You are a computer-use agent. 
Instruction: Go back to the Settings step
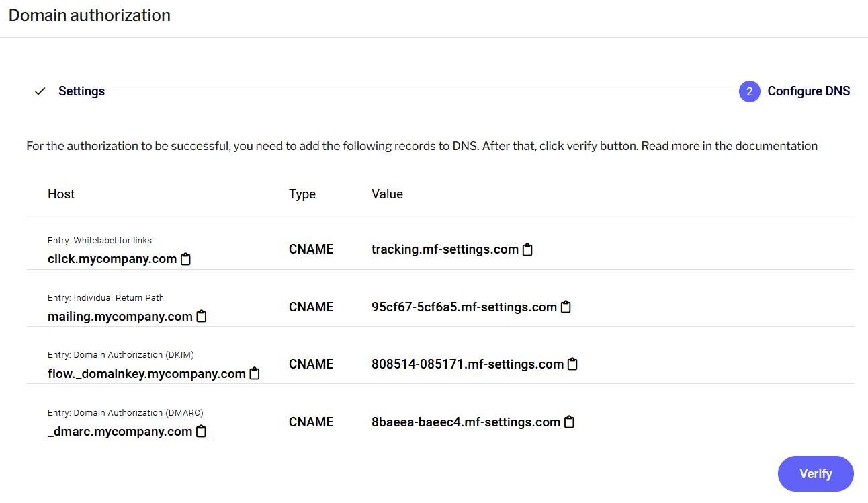[x=81, y=91]
